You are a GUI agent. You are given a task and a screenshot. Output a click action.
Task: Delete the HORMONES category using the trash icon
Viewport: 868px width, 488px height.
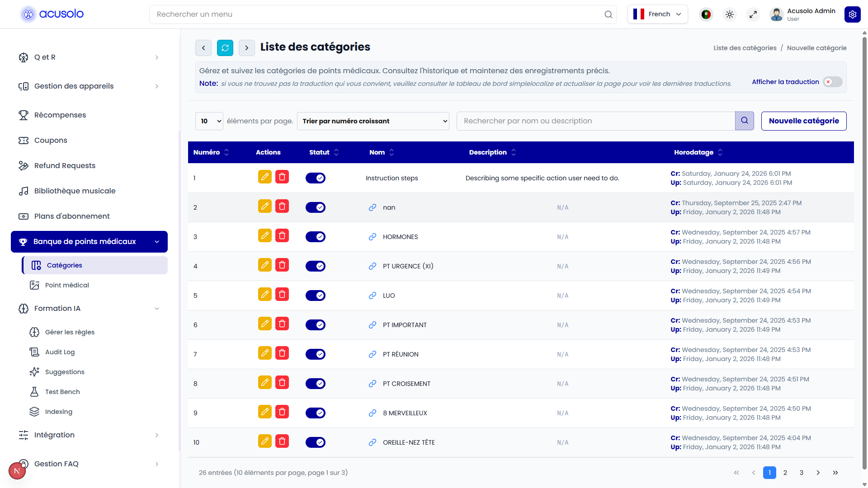[282, 235]
